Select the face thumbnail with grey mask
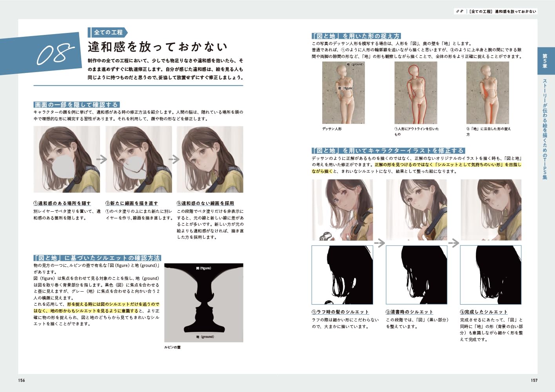 point(67,159)
